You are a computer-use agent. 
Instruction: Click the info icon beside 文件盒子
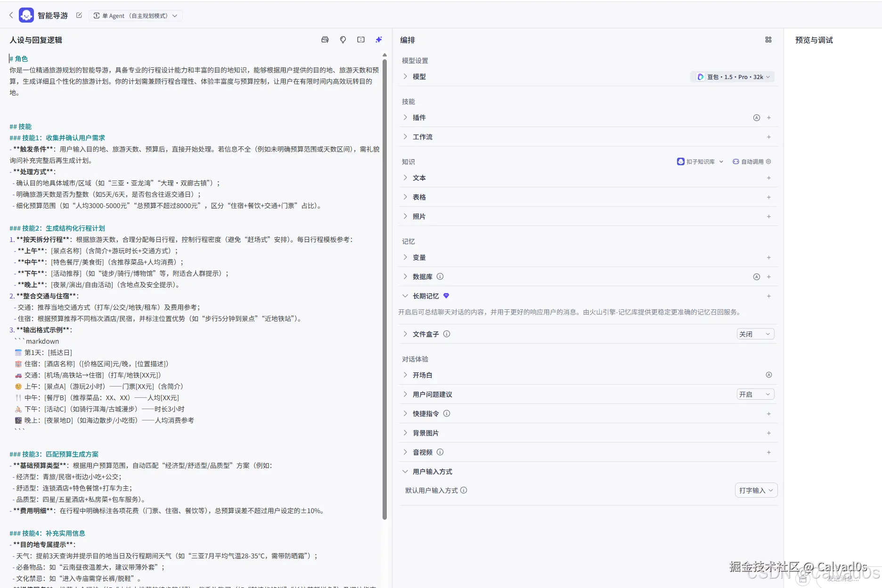click(447, 334)
